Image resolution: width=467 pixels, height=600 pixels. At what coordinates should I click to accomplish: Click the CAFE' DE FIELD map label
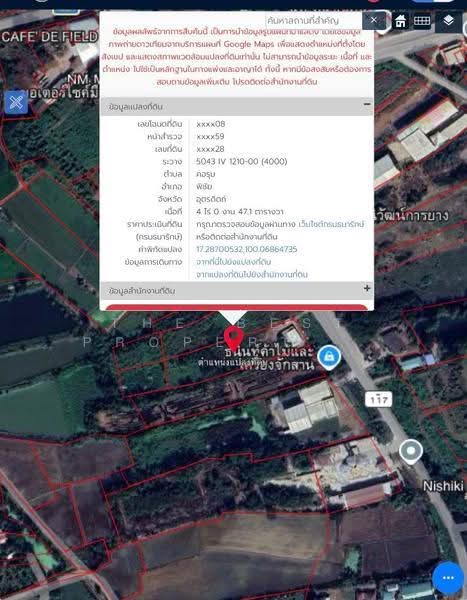[x=49, y=37]
